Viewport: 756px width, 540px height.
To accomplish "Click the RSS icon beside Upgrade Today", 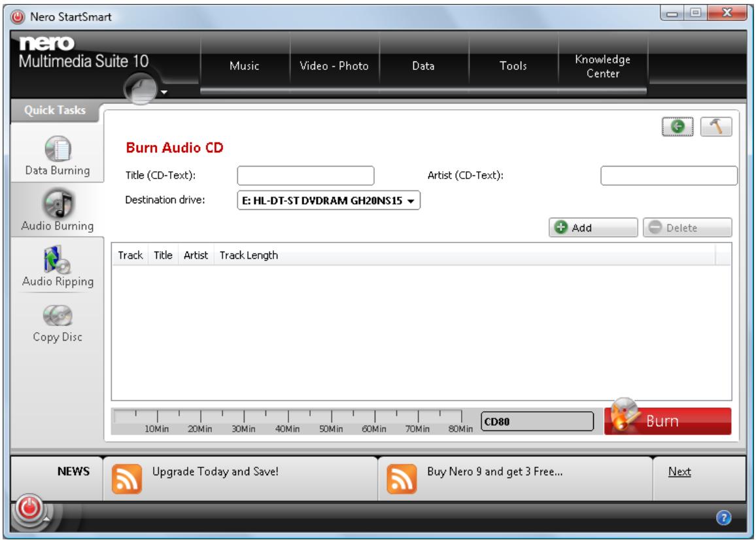I will 127,479.
